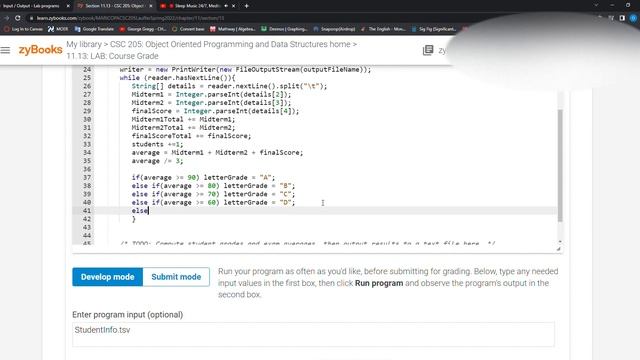This screenshot has width=640, height=360.
Task: Open the catalog icon beside zy text
Action: click(428, 50)
